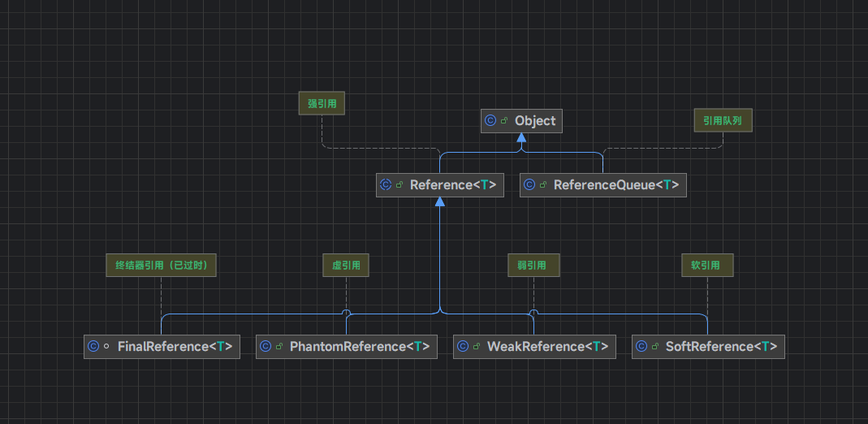Click the inheritance arrowhead pointing to Object
Image resolution: width=868 pixels, height=424 pixels.
[x=521, y=141]
